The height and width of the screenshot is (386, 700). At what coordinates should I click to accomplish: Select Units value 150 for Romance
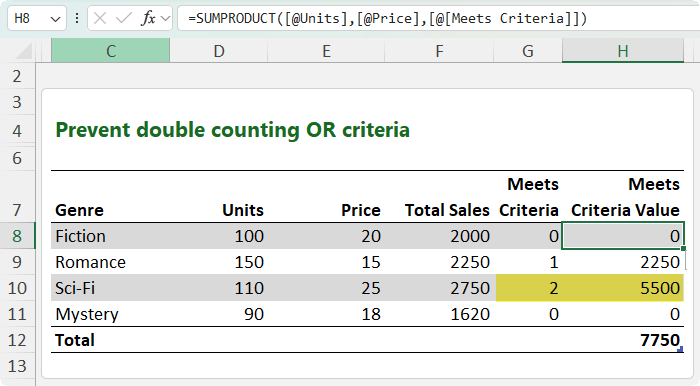219,262
